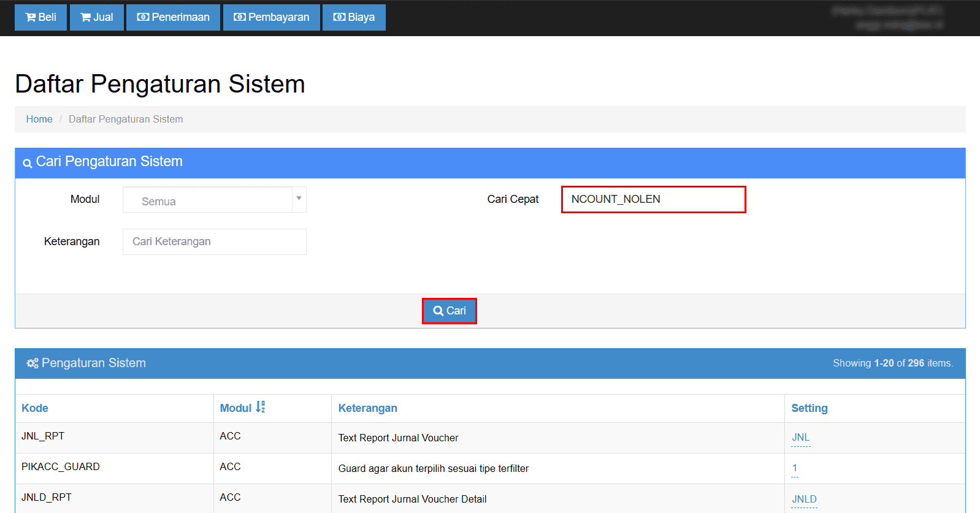Open the Modul 'Semua' combo box
The image size is (980, 513).
pos(207,200)
